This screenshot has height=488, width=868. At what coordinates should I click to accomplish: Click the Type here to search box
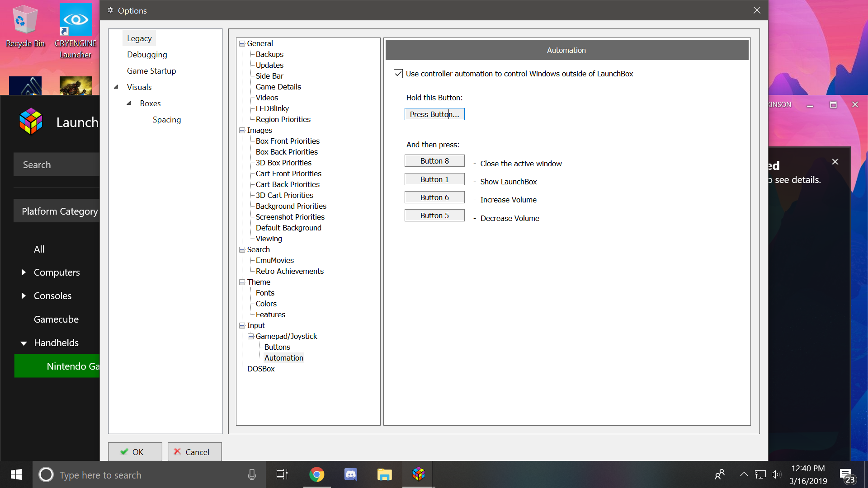click(149, 475)
